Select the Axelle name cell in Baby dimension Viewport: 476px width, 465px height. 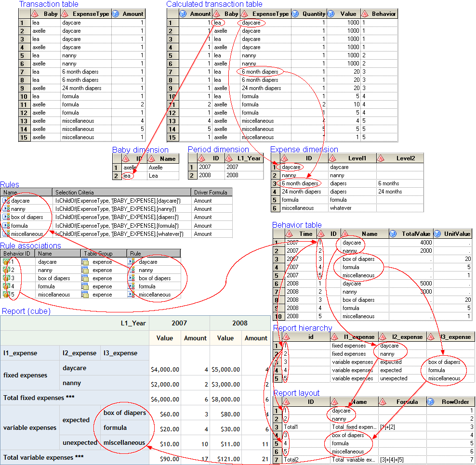[x=155, y=168]
